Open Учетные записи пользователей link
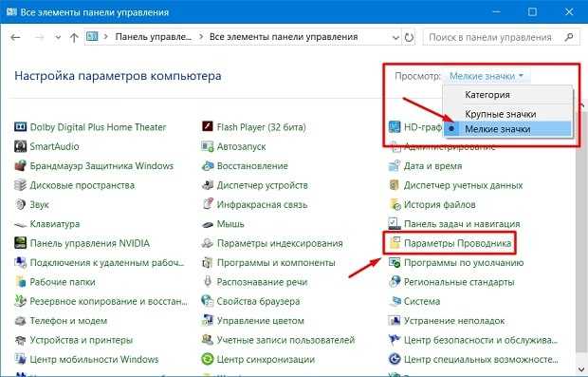The height and width of the screenshot is (377, 588). 285,340
